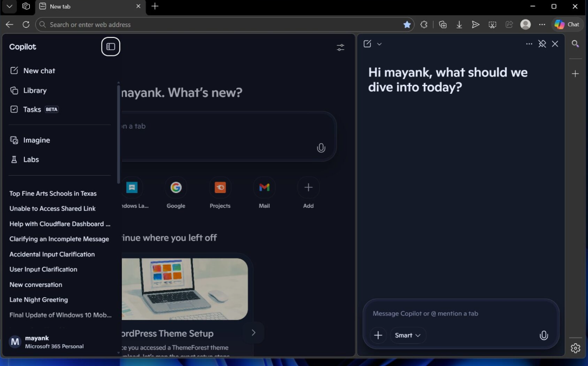Open the Projects shortcut tile
Viewport: 588px width, 366px height.
[x=220, y=192]
